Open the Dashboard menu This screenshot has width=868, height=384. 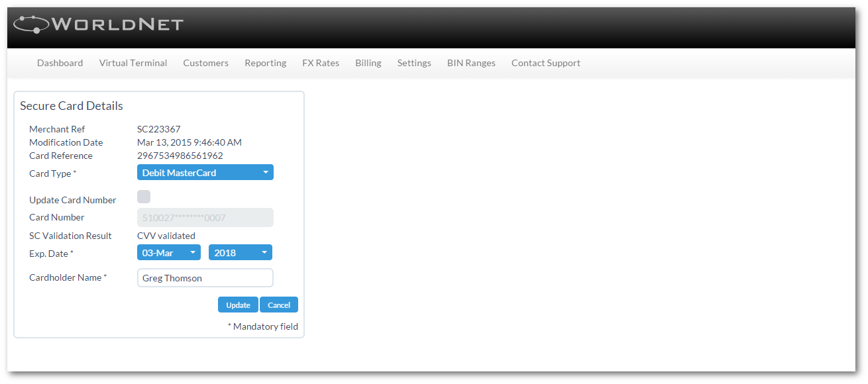point(60,64)
